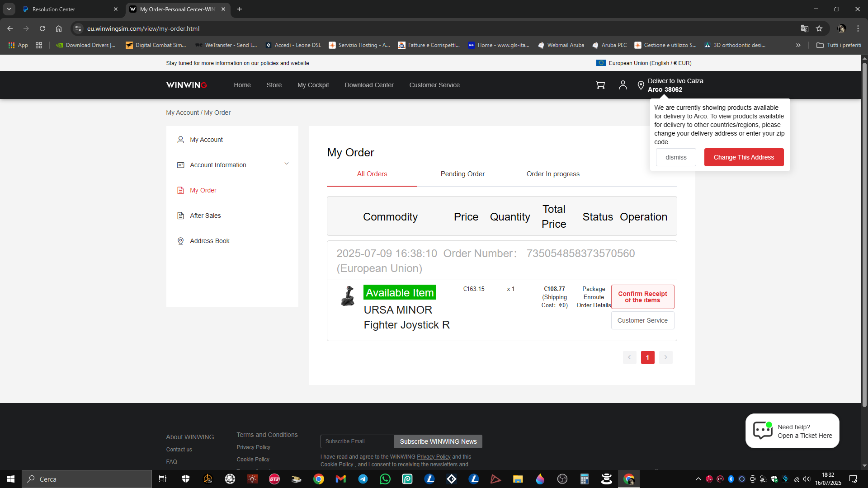Click the translate page icon
The height and width of the screenshot is (488, 868).
click(805, 28)
